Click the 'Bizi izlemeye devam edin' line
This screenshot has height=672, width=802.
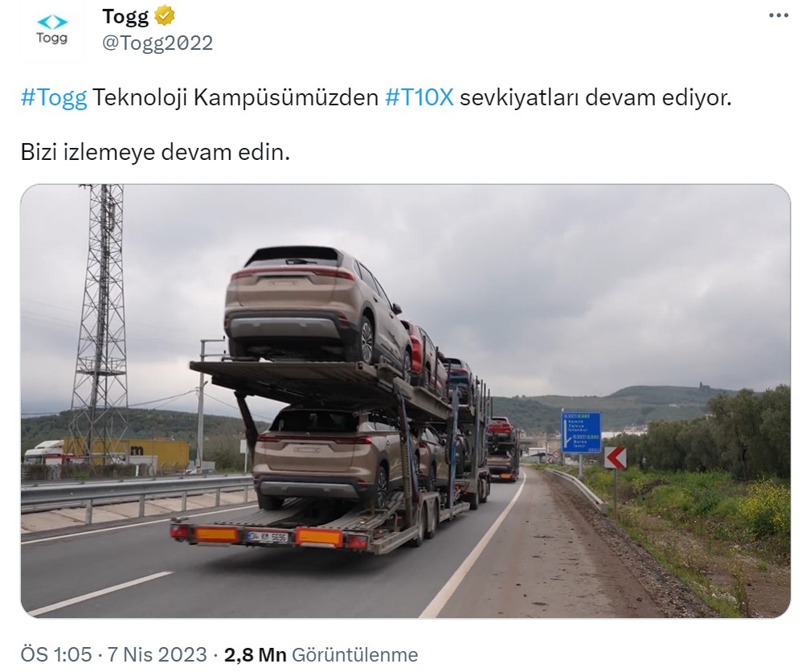click(155, 152)
